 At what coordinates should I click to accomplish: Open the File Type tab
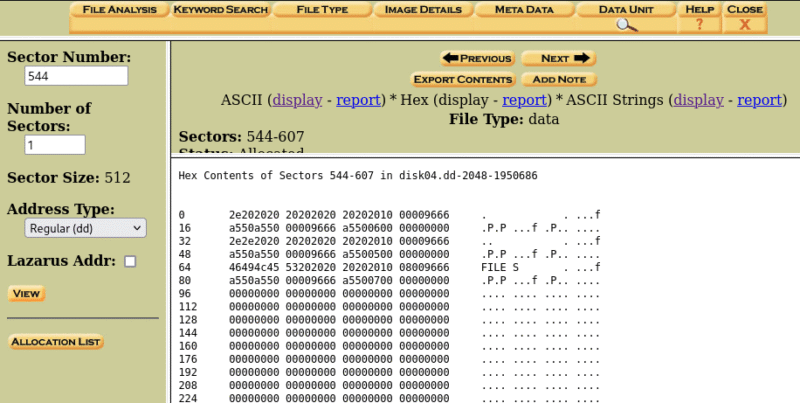[x=322, y=10]
